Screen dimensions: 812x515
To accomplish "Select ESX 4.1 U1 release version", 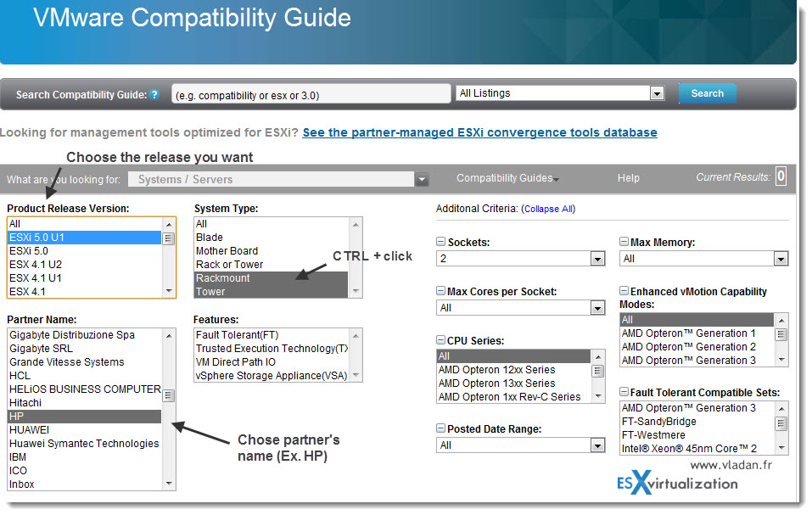I will click(x=84, y=278).
